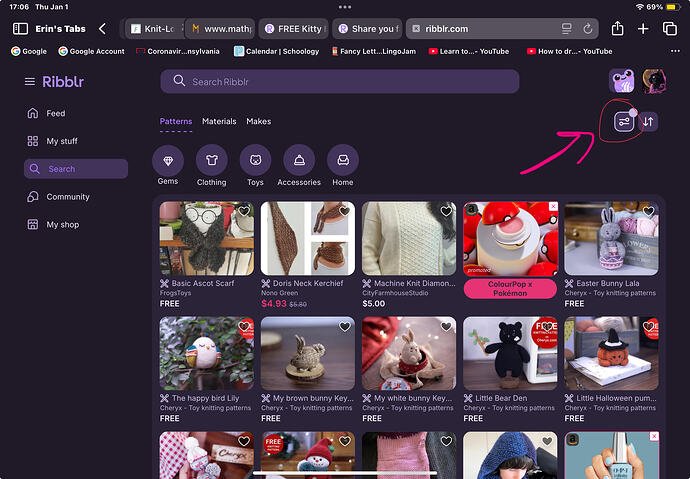Like the Little Bear Den pattern

(x=547, y=327)
